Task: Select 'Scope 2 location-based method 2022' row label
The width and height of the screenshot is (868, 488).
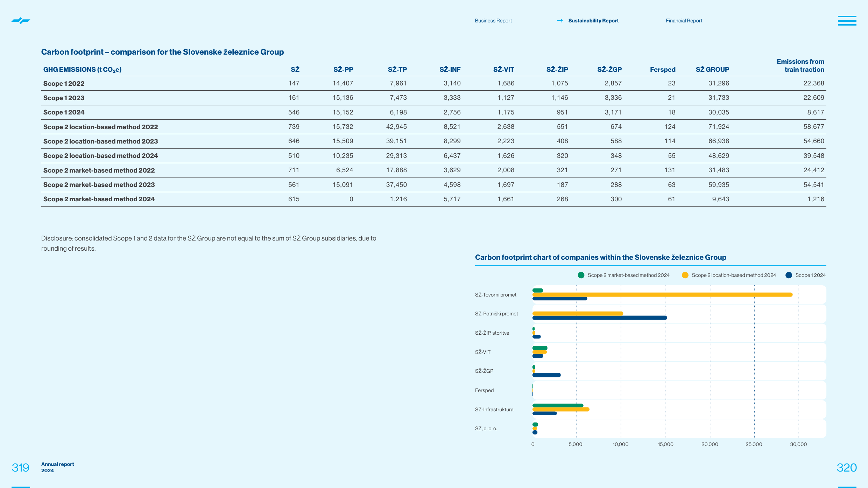Action: pos(100,127)
